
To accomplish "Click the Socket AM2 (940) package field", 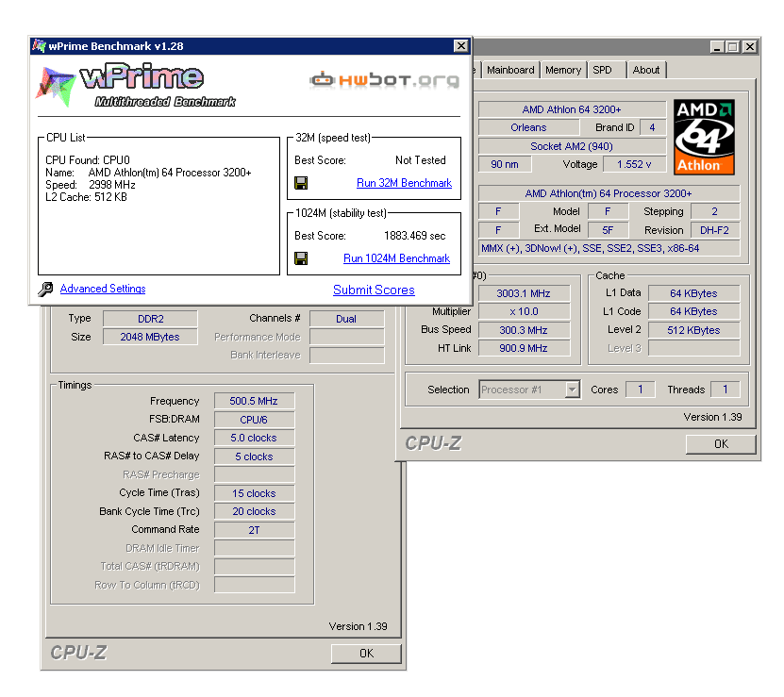I will (572, 146).
